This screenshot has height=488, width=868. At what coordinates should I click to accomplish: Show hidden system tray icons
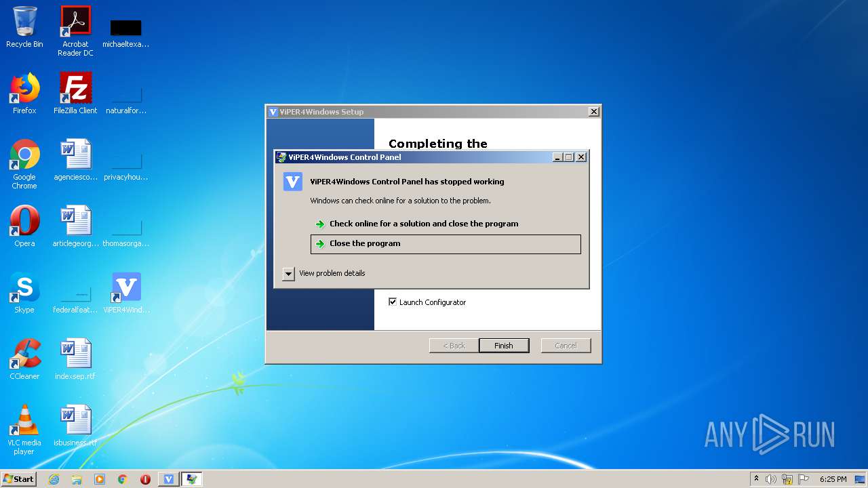[x=756, y=479]
